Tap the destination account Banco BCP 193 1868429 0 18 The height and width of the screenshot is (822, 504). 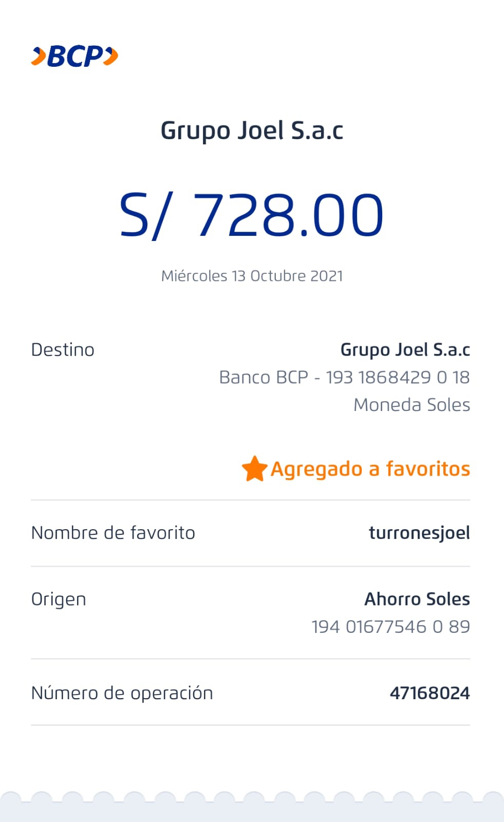tap(344, 378)
